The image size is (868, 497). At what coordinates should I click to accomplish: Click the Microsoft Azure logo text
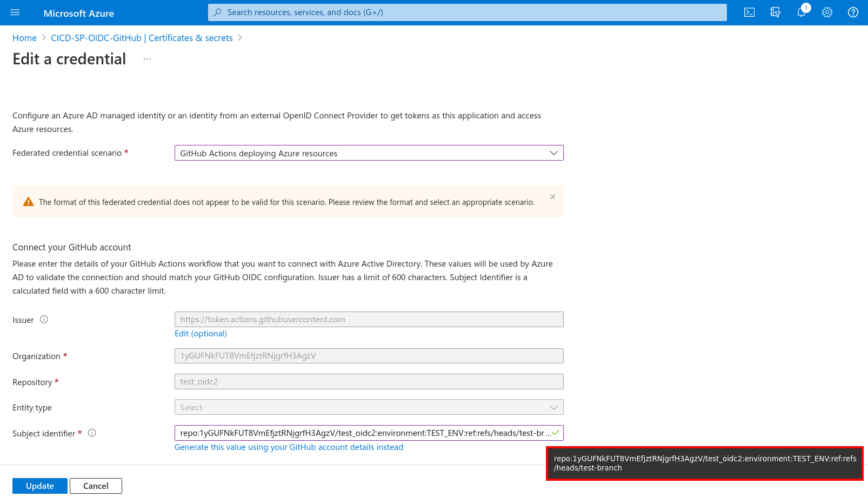click(x=79, y=14)
